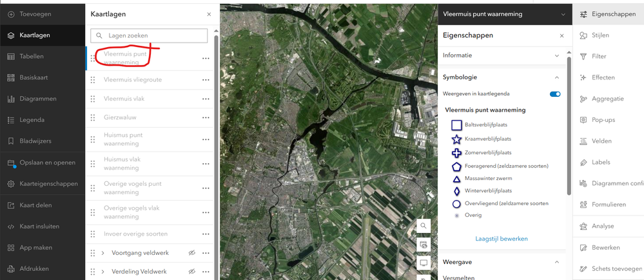Click the map search magnifier button
The image size is (644, 280).
[424, 226]
